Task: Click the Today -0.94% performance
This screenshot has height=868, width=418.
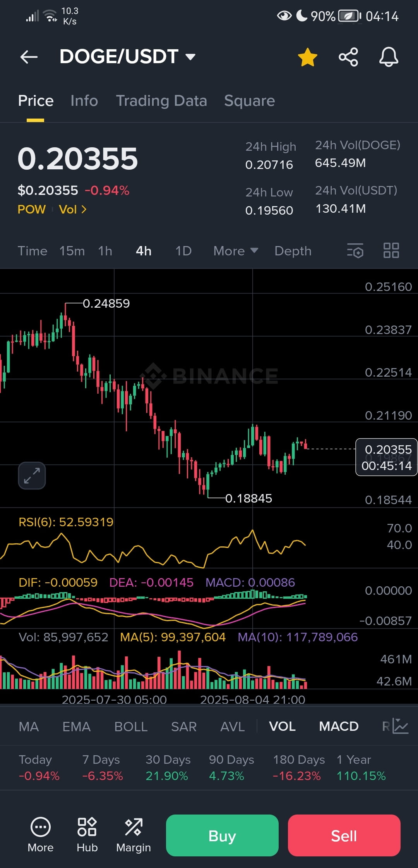Action: 39,768
